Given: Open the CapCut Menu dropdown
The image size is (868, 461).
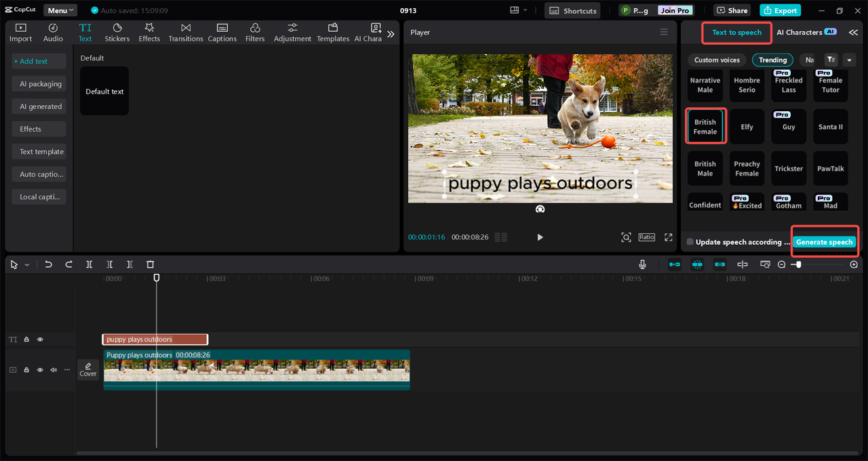Looking at the screenshot, I should [60, 10].
